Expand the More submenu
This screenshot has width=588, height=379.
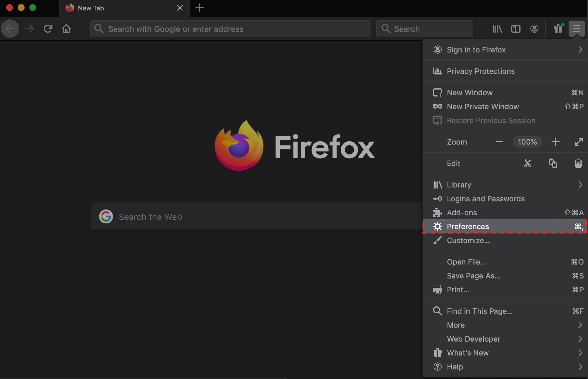505,325
